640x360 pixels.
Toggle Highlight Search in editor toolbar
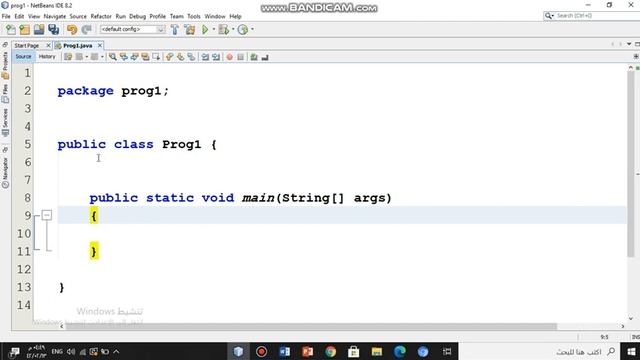145,57
